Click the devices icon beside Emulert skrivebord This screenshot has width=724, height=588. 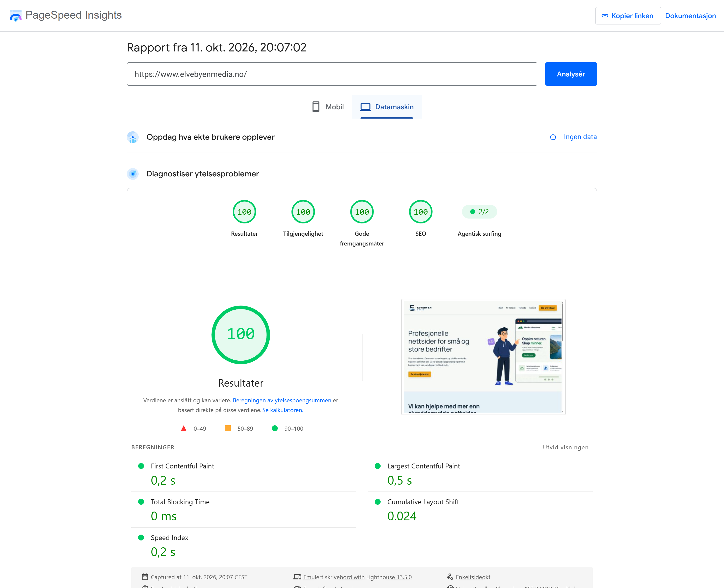pyautogui.click(x=297, y=576)
